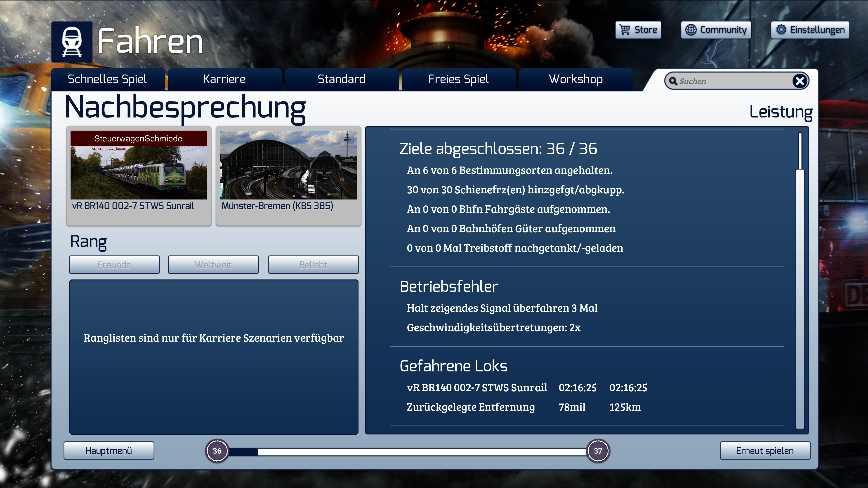The height and width of the screenshot is (488, 868).
Task: Switch to the Schnelles Spiel tab
Action: pyautogui.click(x=107, y=79)
